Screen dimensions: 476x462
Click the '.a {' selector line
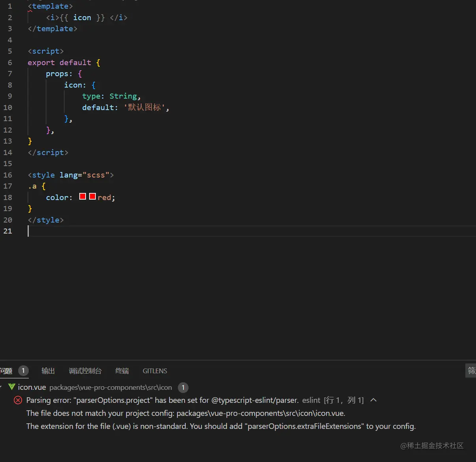(x=37, y=186)
